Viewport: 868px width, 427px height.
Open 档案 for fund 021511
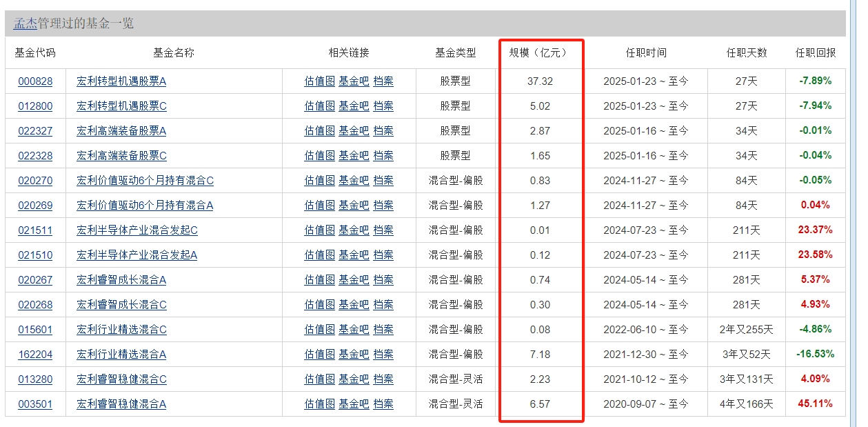[x=383, y=230]
